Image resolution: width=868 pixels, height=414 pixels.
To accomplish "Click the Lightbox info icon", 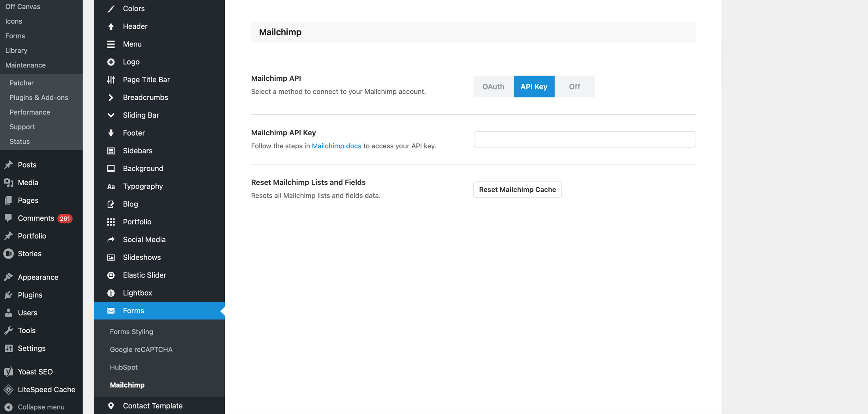I will (x=111, y=293).
